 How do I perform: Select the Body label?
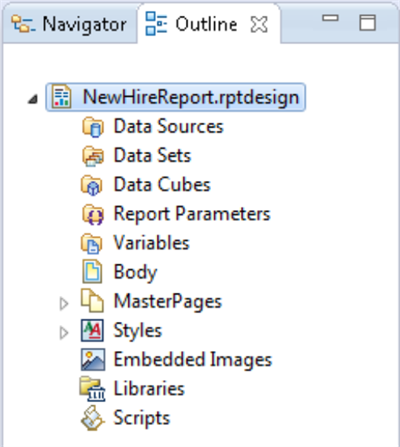pyautogui.click(x=135, y=273)
